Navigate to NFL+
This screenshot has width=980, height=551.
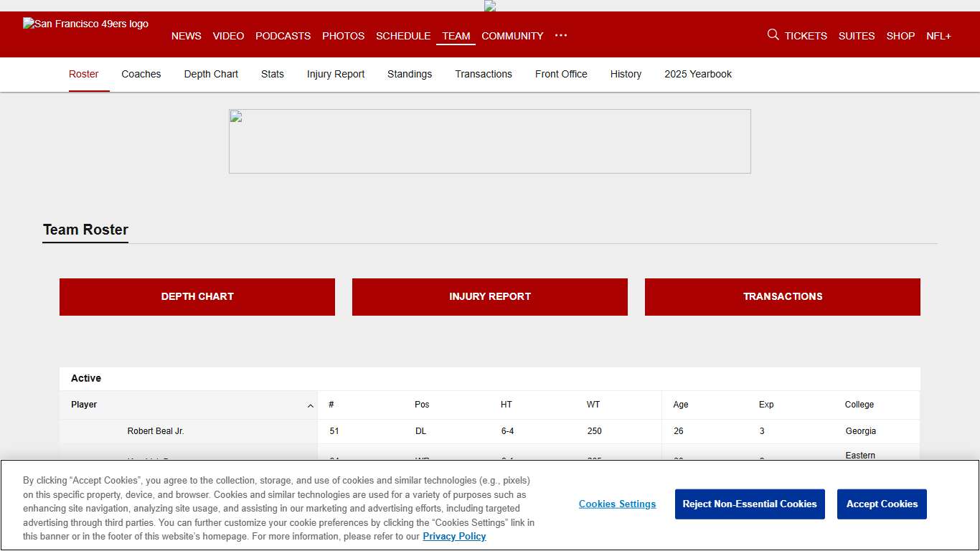pos(938,35)
